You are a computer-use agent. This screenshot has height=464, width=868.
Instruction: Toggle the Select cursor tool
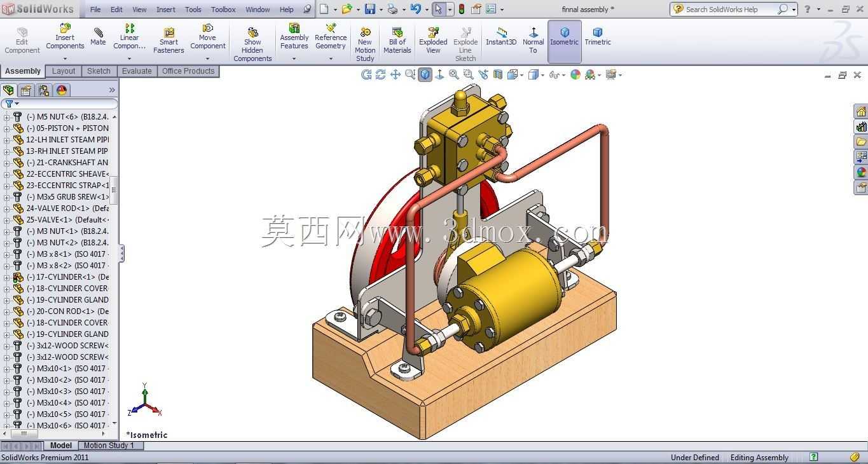439,9
